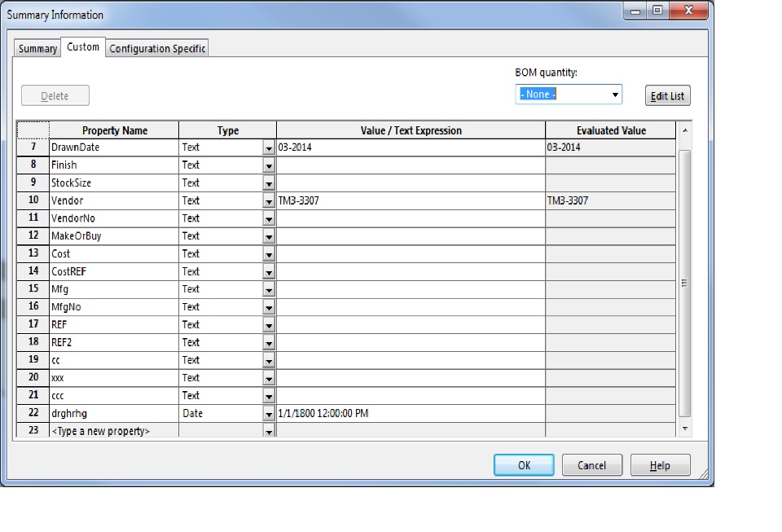Click the Property Name column header

pyautogui.click(x=114, y=130)
